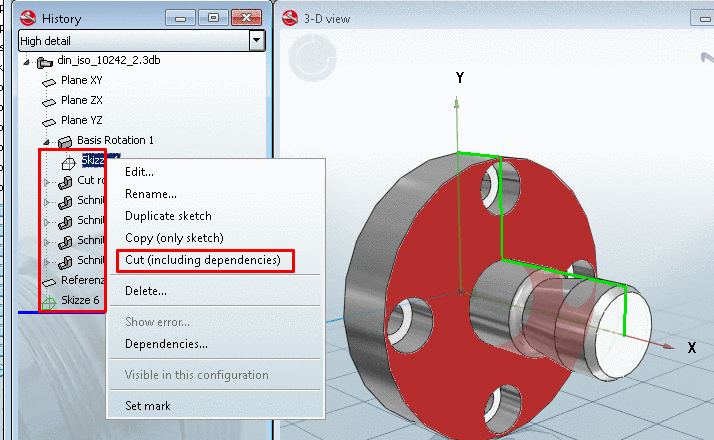714x440 pixels.
Task: Expand the Cut rotation tree node
Action: tap(46, 182)
